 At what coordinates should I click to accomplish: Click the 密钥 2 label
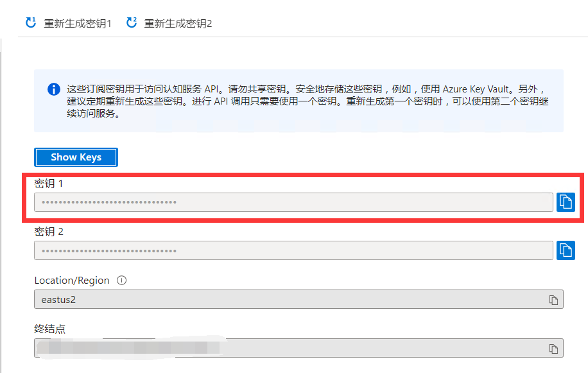46,231
